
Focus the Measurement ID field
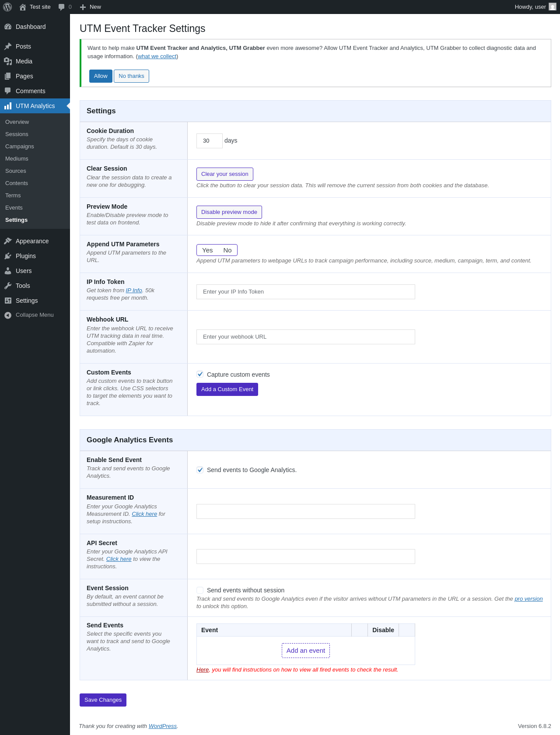(x=306, y=511)
